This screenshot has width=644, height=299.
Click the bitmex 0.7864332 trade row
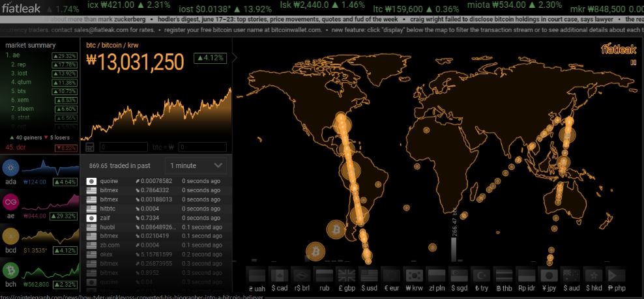point(155,190)
